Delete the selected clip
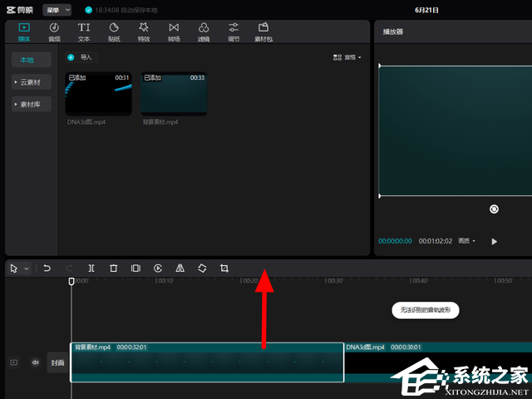This screenshot has width=532, height=399. [113, 268]
